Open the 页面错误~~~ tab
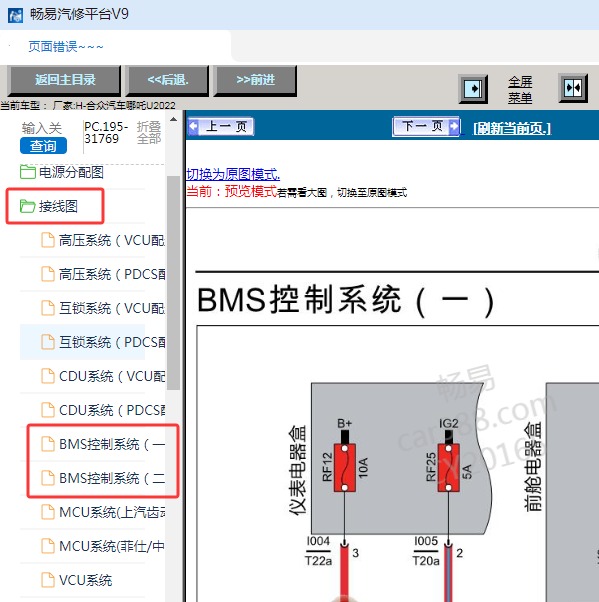This screenshot has height=602, width=599. click(66, 46)
